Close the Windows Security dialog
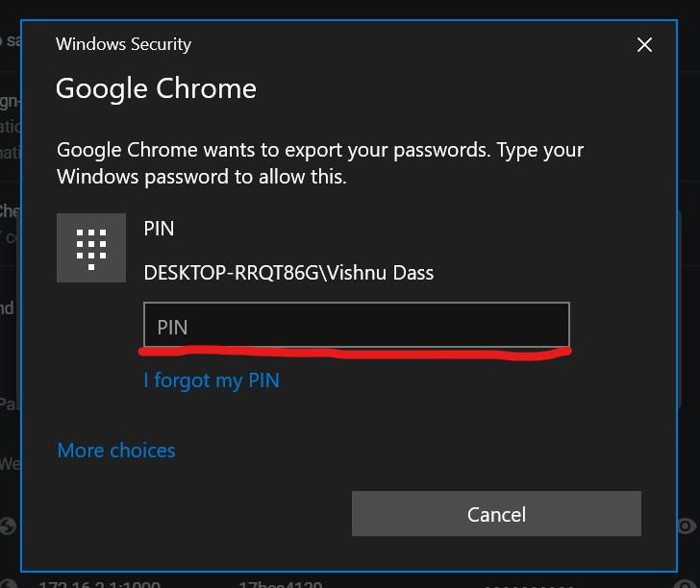 pyautogui.click(x=644, y=44)
